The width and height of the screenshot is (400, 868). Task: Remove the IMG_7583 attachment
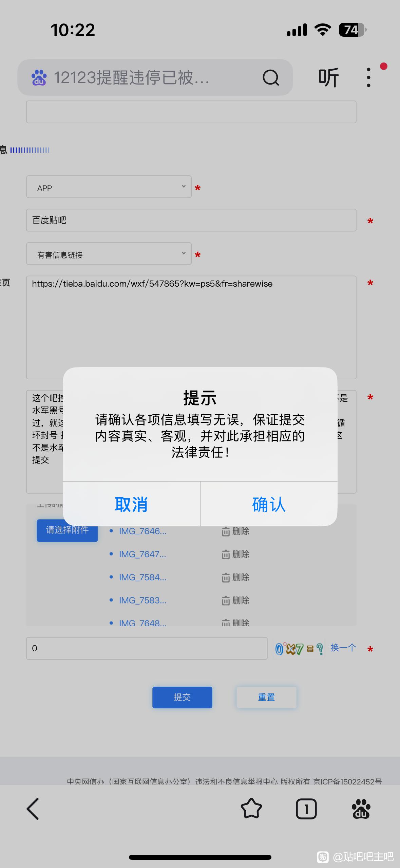click(235, 600)
